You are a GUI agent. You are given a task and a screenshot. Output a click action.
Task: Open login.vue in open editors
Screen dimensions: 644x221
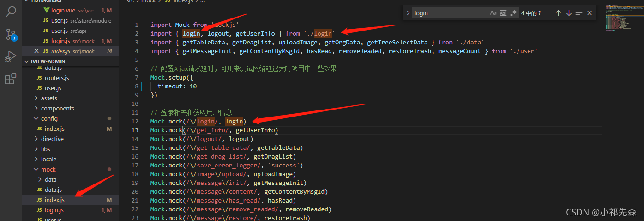coord(71,10)
